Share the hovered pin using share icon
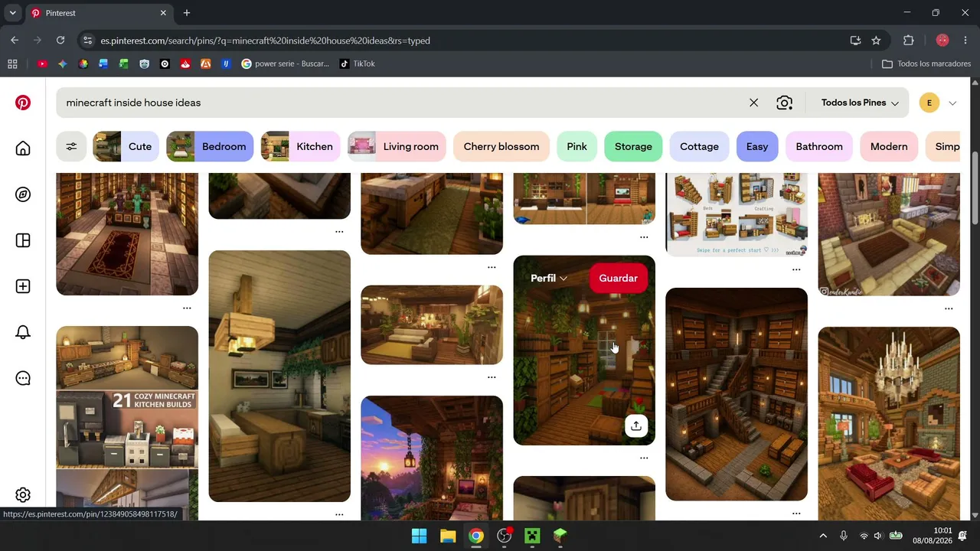The height and width of the screenshot is (551, 980). click(636, 425)
